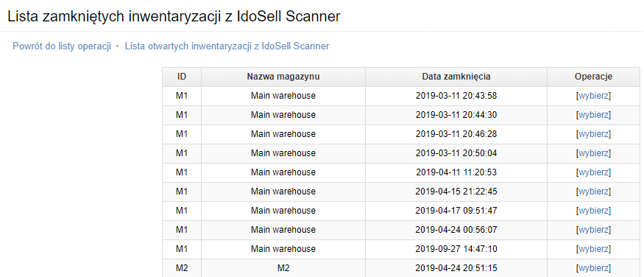Open the 'Powrót do listy operacji' link
Screen dimensions: 644x277
62,46
